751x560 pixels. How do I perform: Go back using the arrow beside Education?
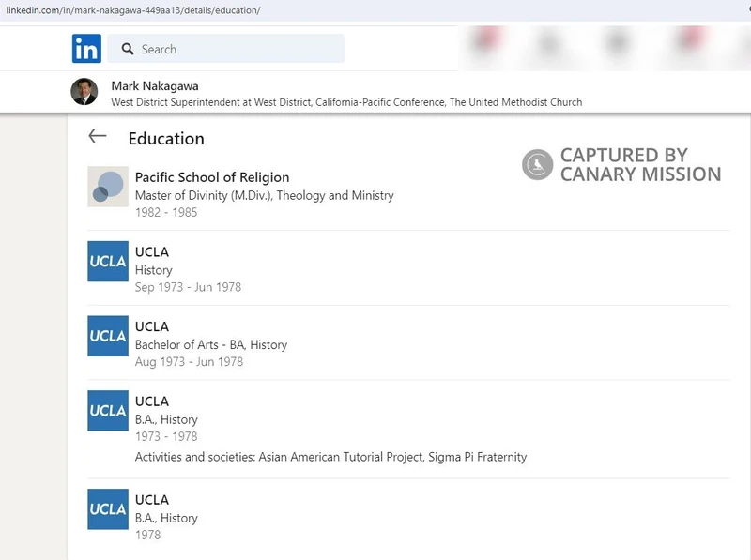[x=98, y=136]
